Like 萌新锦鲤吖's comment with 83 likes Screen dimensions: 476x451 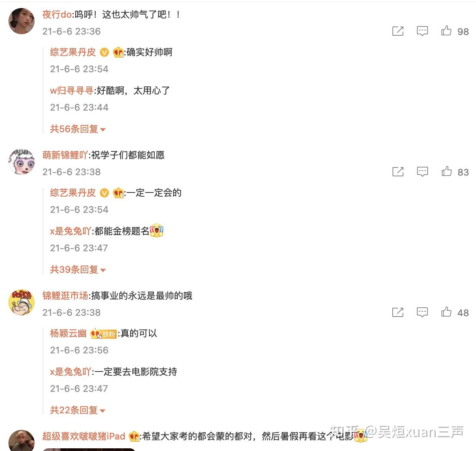[x=446, y=171]
